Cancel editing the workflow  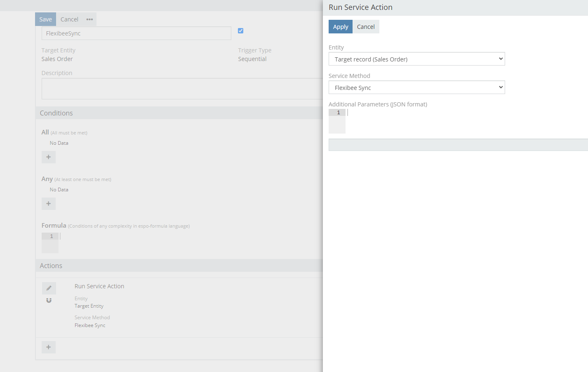click(x=69, y=19)
